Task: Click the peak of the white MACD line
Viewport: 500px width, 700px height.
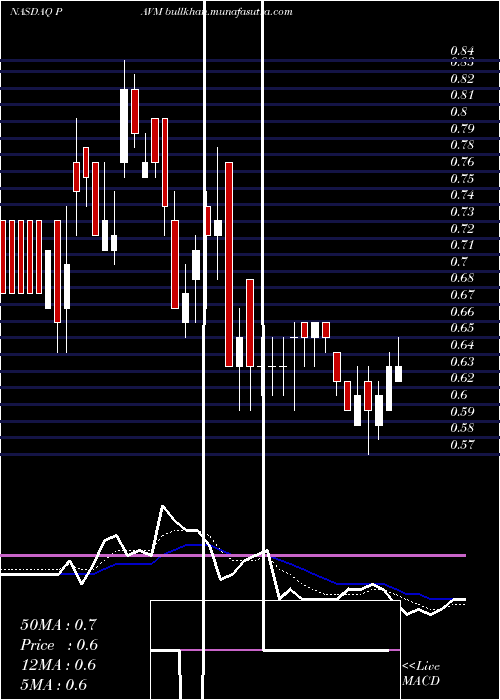Action: (x=162, y=506)
